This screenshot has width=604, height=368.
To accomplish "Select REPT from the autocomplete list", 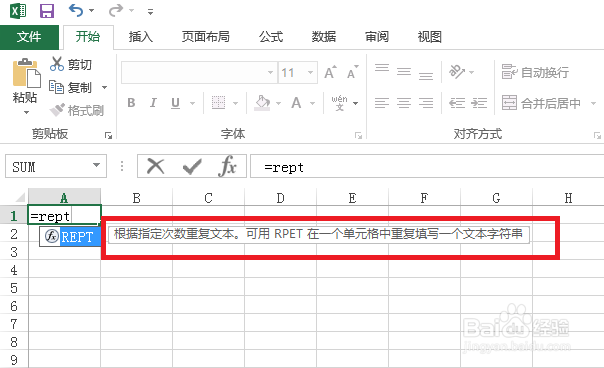I will (70, 236).
